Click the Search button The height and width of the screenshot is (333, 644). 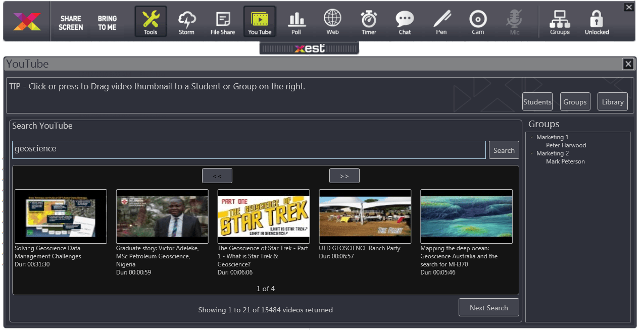504,150
